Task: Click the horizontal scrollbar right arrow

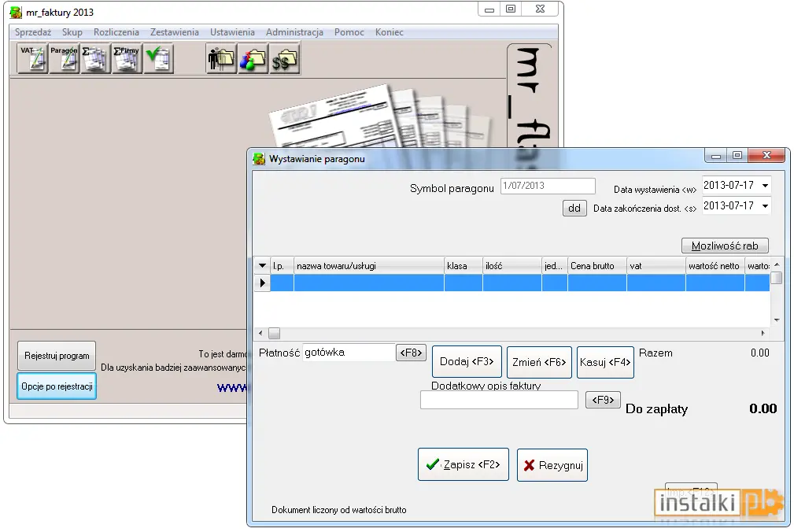Action: tap(763, 333)
